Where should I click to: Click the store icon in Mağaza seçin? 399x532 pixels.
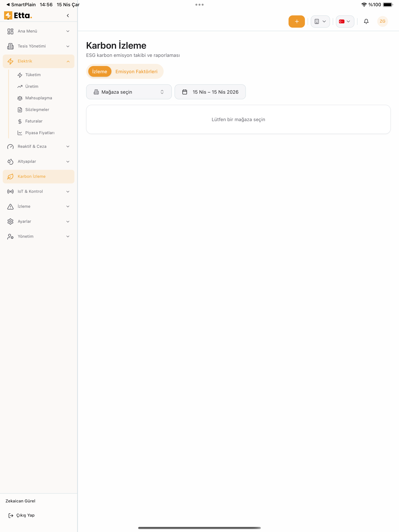point(96,92)
